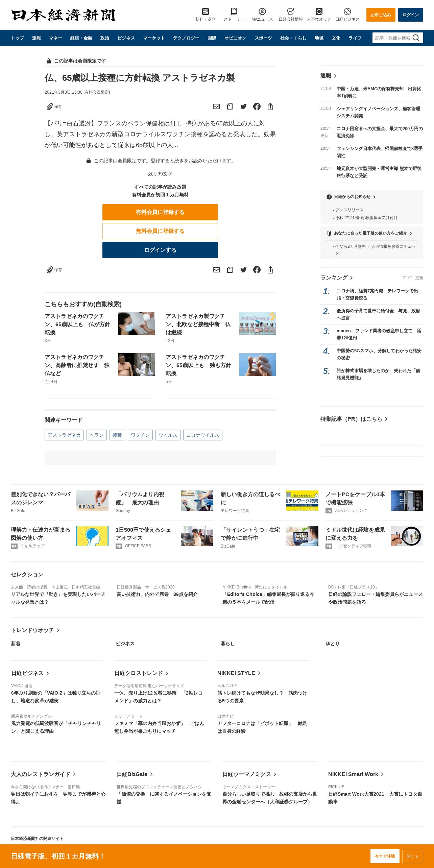Focus the 記事・株価を検索 search field

point(393,38)
